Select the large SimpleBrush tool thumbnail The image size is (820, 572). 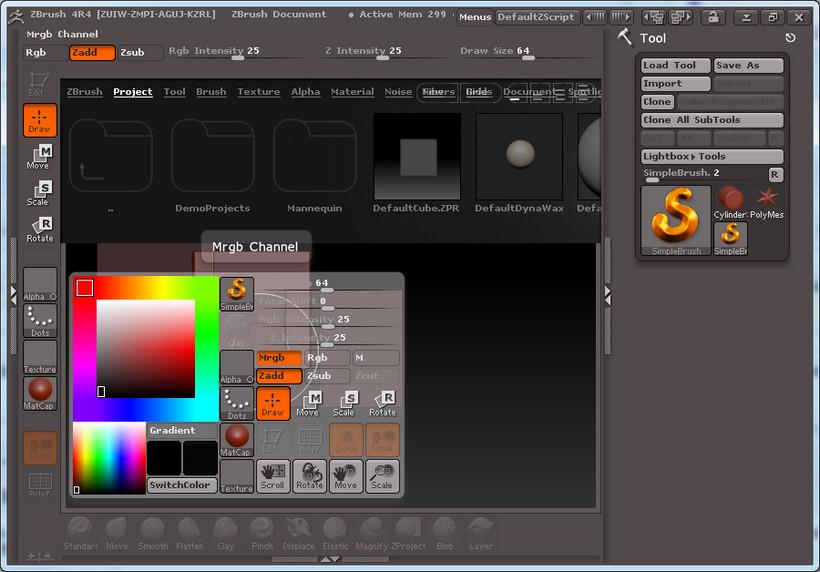[676, 221]
